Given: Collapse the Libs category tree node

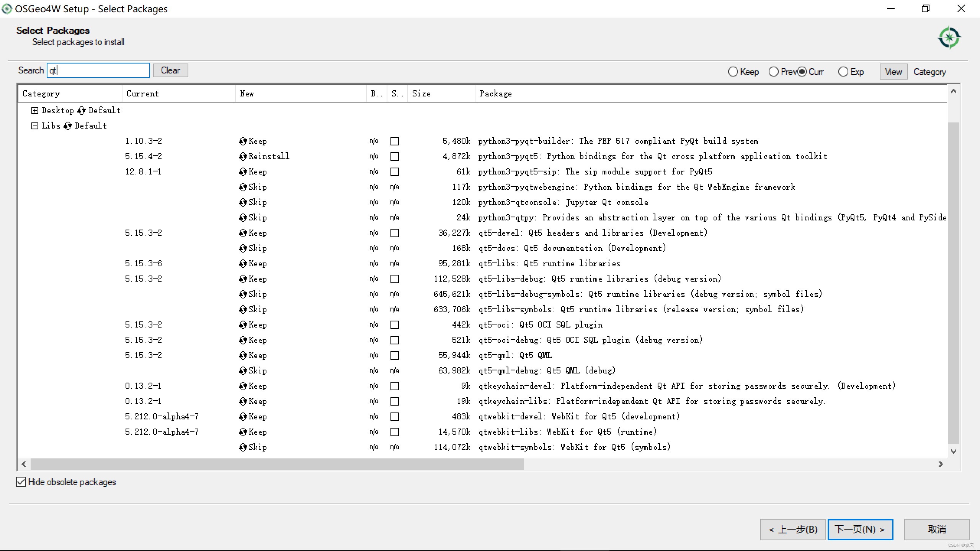Looking at the screenshot, I should (x=35, y=126).
